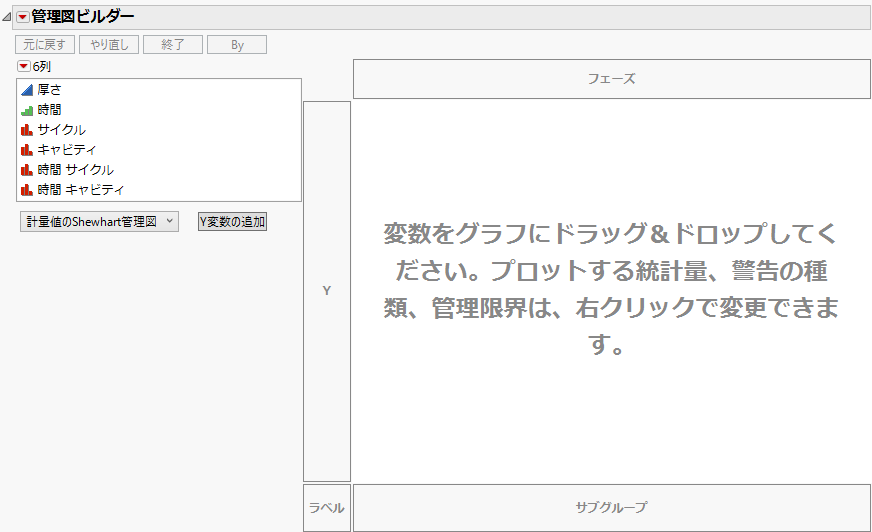
Task: Click the サブグループ drop zone
Action: tap(612, 508)
